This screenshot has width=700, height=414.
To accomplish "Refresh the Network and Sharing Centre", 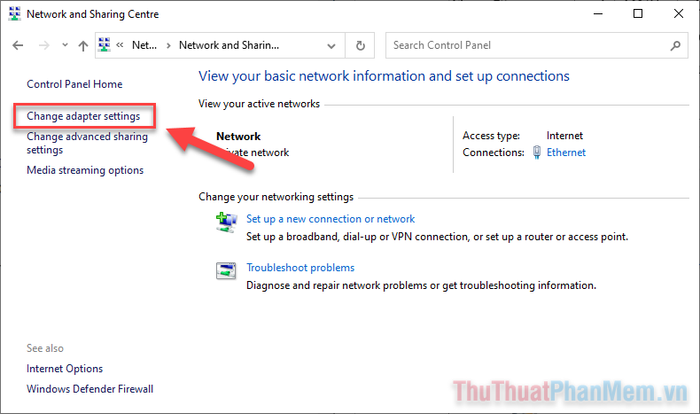I will click(360, 46).
